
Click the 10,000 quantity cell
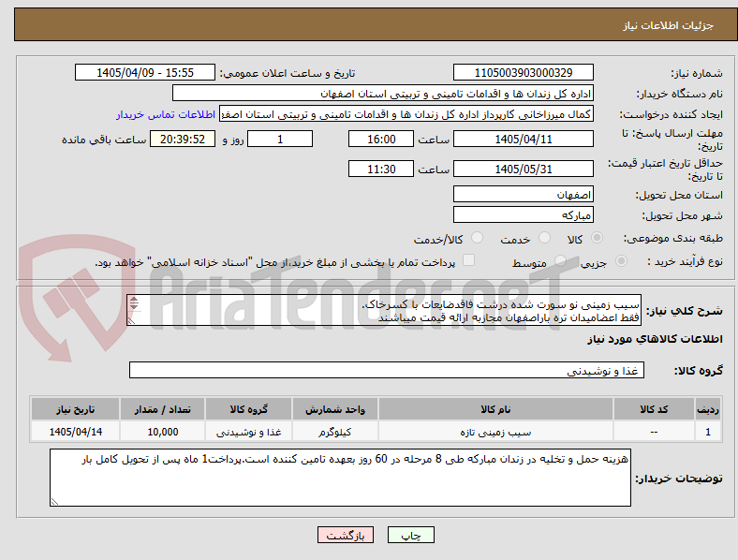[x=162, y=432]
